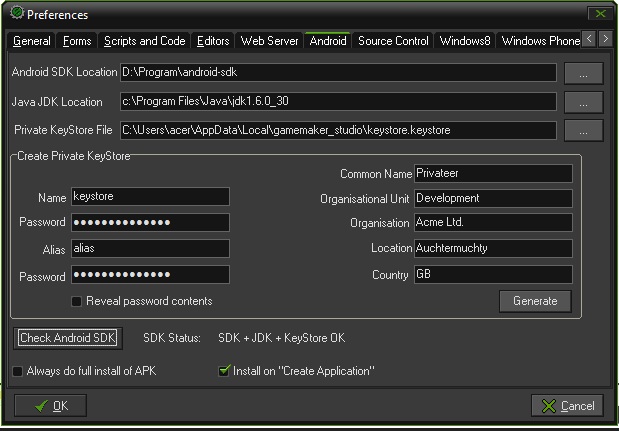Click the keystore Password field above Alias
This screenshot has height=431, width=619.
pos(150,222)
